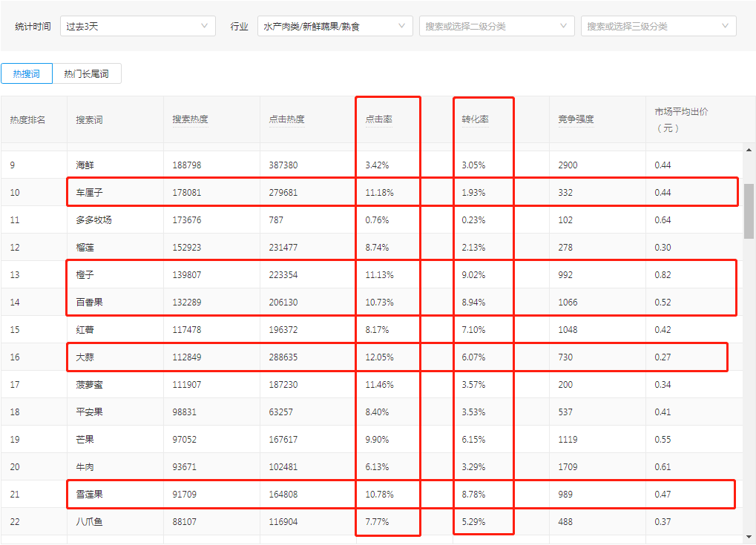Screen dimensions: 756x545
Task: Click click rate value 12.05%
Action: click(x=379, y=357)
